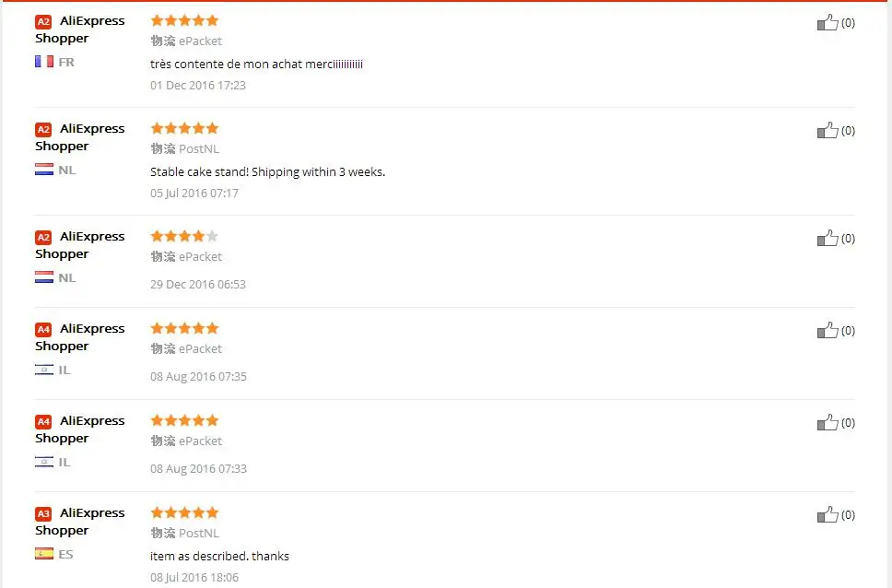Click the Netherlands flag on the 'Stable cake stand' review
This screenshot has height=588, width=892.
pos(44,169)
